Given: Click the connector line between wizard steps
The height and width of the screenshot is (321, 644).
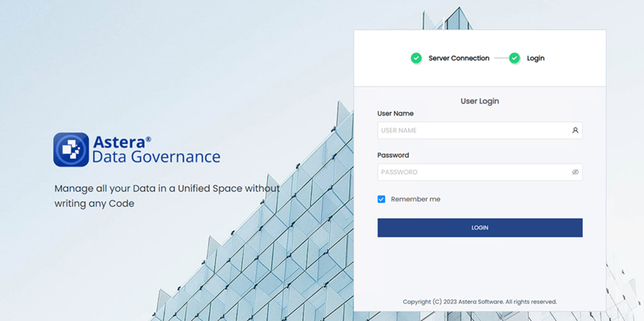Looking at the screenshot, I should pos(501,58).
